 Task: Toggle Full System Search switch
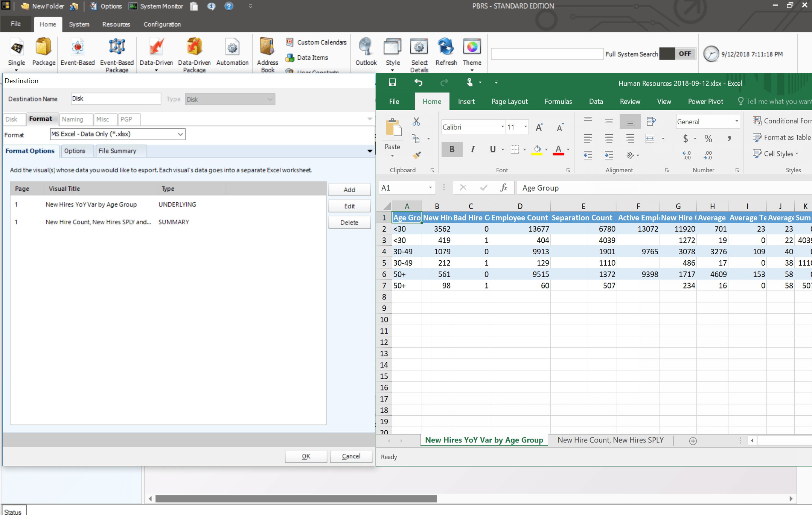(x=677, y=54)
